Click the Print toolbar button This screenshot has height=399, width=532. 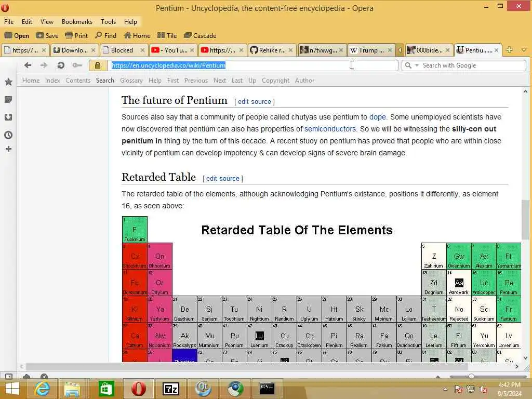[76, 36]
